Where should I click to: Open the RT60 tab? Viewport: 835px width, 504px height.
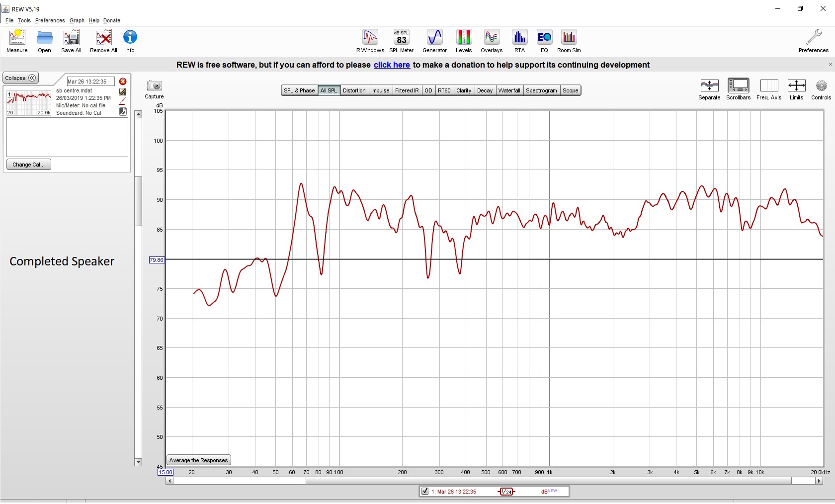(444, 90)
